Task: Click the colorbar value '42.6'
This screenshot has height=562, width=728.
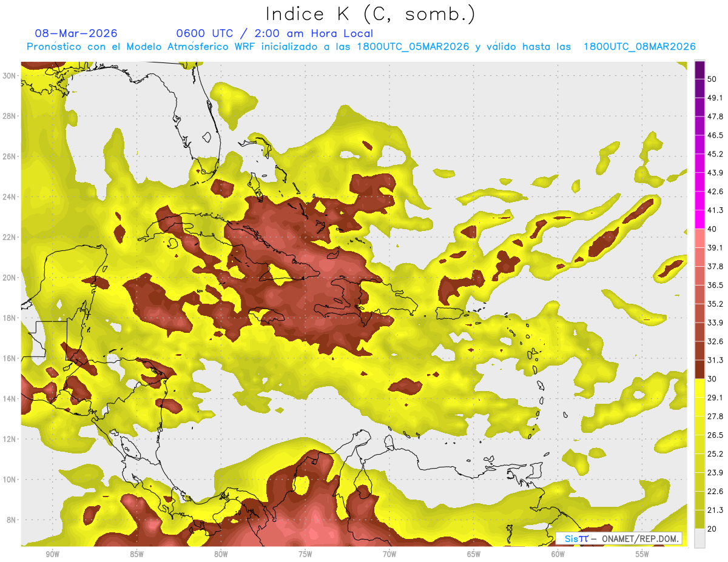Action: coord(715,192)
